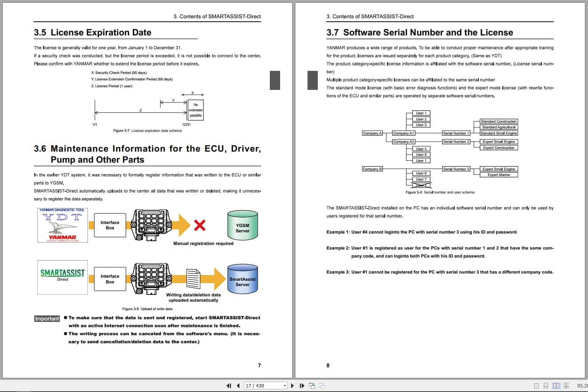Click the green YGSM Server cylinder
Screen dimensions: 588x392
242,225
